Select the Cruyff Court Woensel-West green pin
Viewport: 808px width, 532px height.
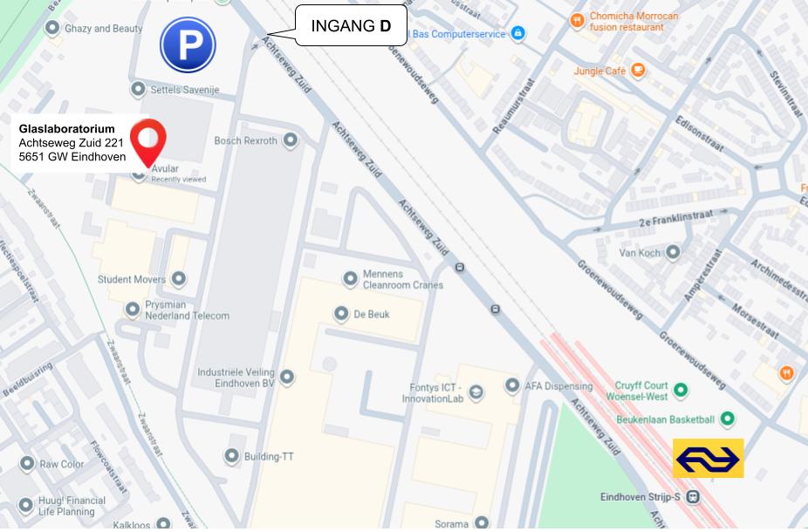[681, 390]
